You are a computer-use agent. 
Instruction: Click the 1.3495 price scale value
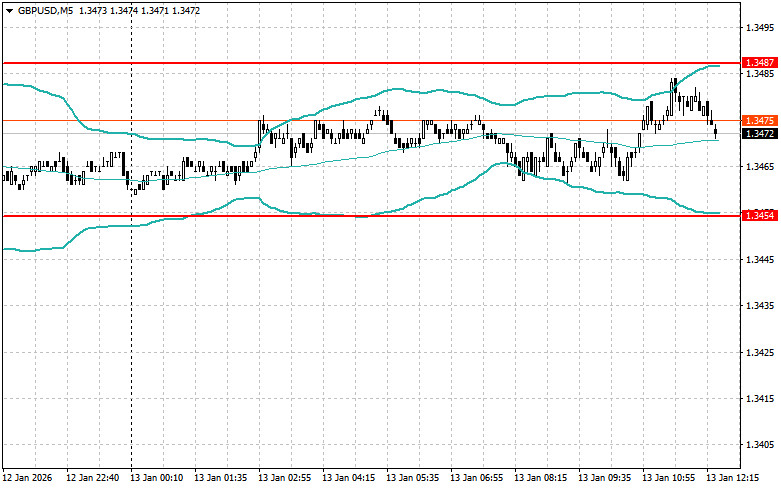click(760, 27)
